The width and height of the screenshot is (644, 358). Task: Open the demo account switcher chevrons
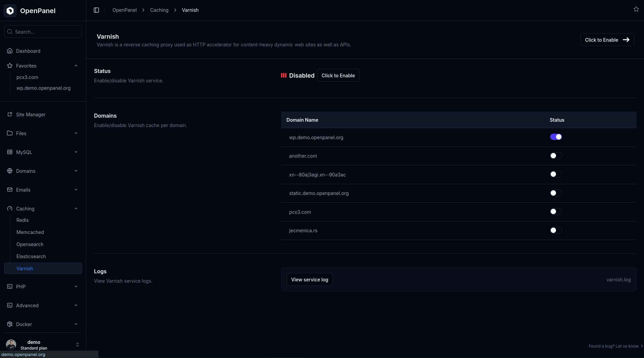point(78,345)
